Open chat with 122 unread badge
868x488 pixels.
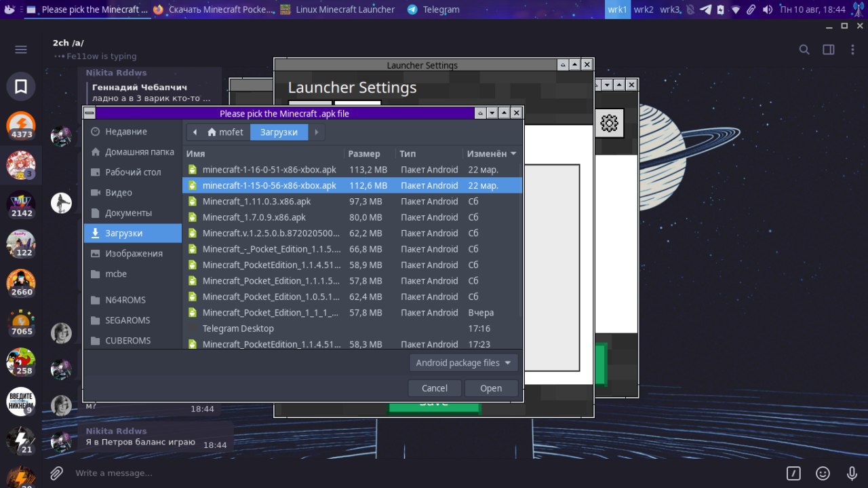click(x=21, y=244)
